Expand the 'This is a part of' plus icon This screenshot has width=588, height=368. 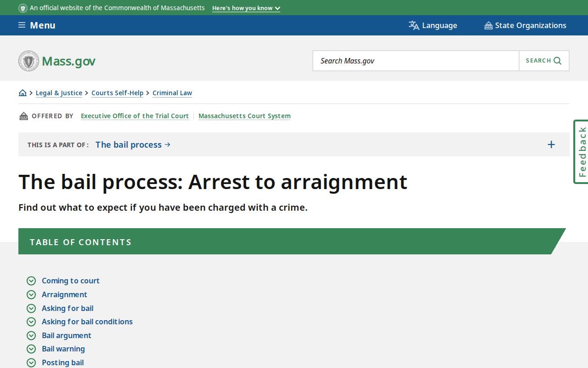(551, 144)
